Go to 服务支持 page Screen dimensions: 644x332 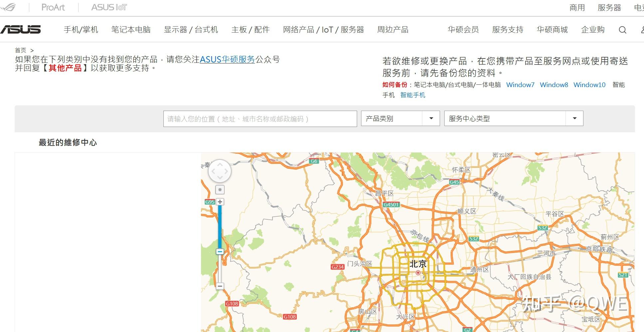tap(508, 30)
